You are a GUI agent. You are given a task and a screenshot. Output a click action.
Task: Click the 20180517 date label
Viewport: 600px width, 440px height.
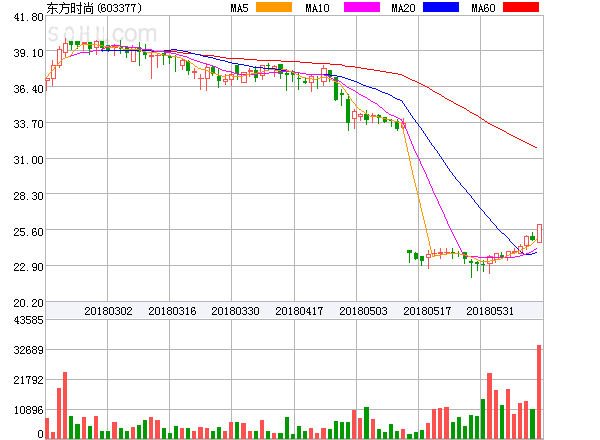point(427,311)
